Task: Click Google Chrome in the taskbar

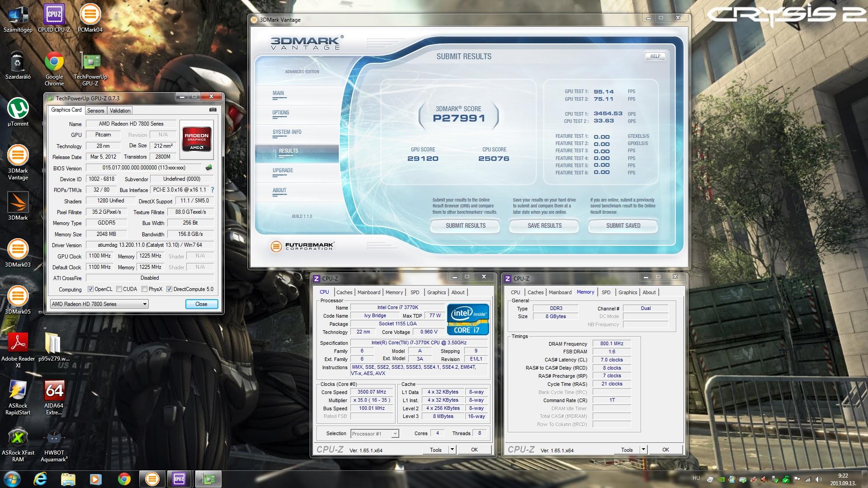Action: coord(124,479)
